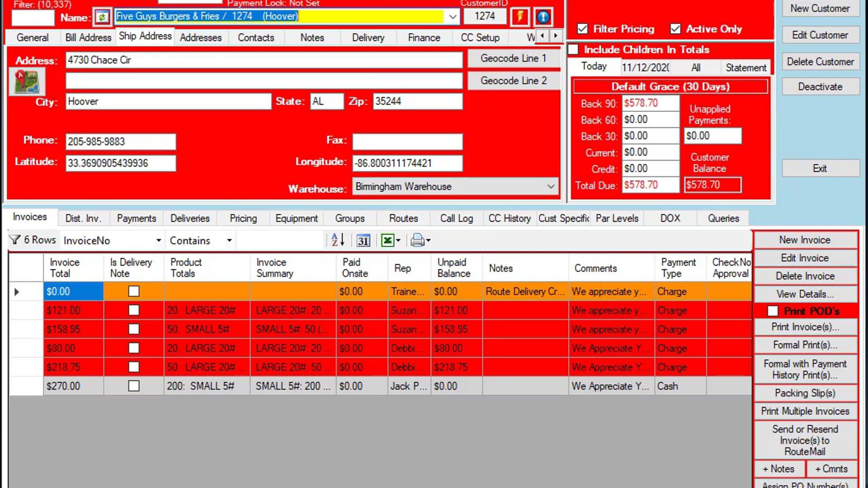Click into the City input field
The image size is (868, 488).
(168, 101)
